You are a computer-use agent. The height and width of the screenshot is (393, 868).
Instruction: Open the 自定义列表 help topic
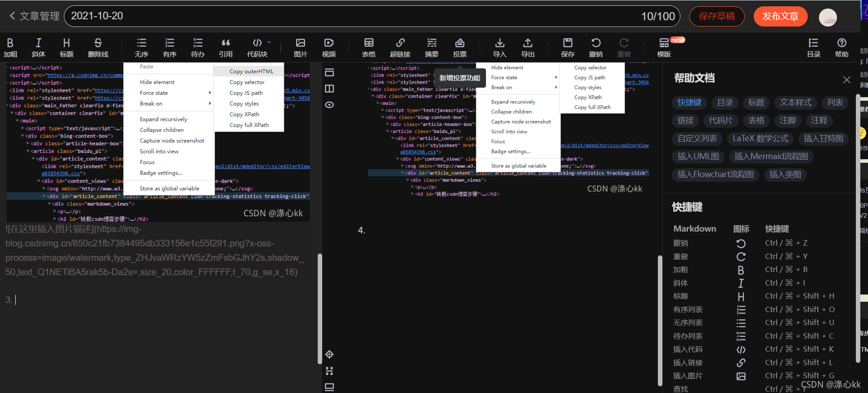point(697,138)
